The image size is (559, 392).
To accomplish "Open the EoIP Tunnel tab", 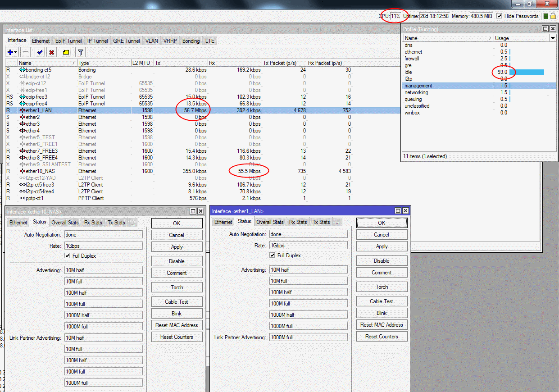I will pyautogui.click(x=68, y=41).
